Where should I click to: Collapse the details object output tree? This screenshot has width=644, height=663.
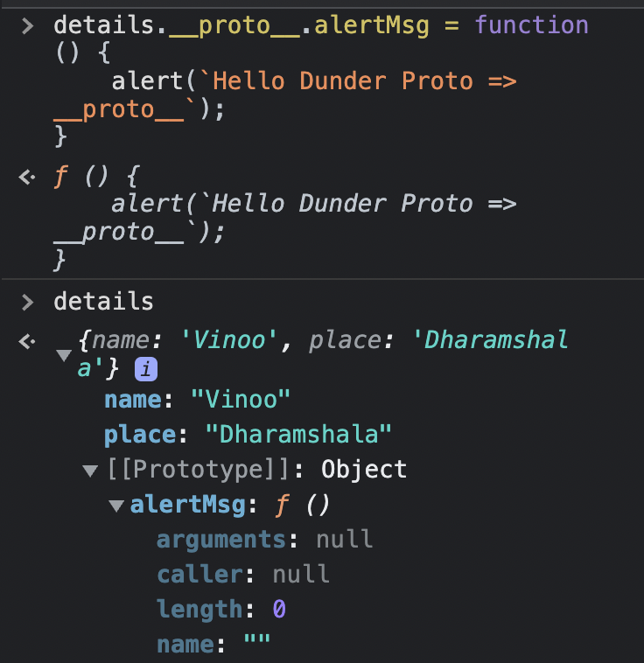click(63, 356)
